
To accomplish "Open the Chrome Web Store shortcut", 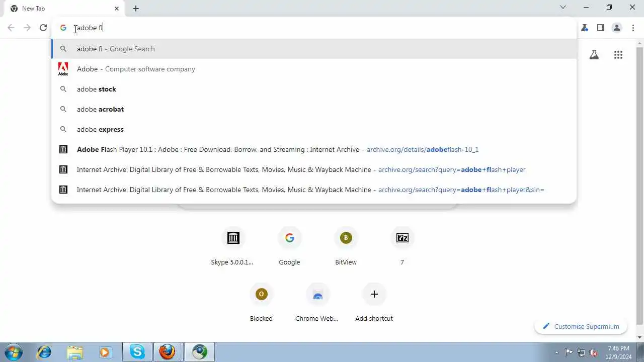I will click(317, 302).
